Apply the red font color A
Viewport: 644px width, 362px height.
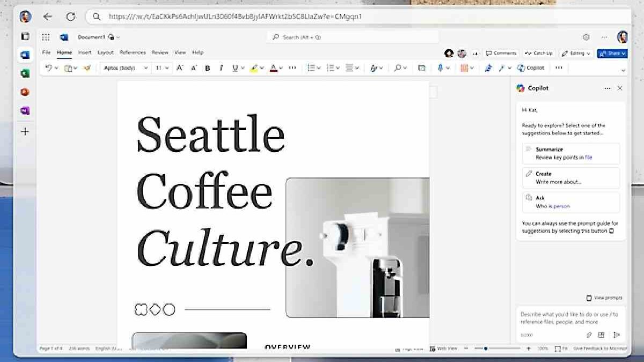[273, 68]
